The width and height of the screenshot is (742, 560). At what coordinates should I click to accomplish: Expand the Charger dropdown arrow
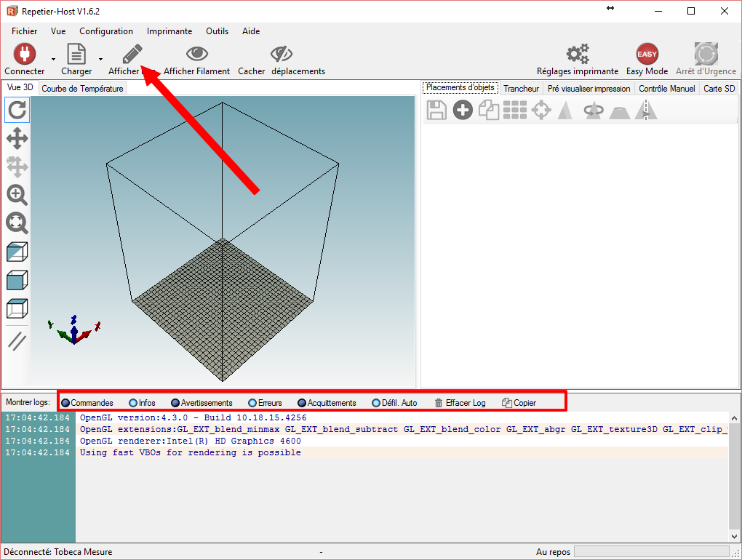100,59
